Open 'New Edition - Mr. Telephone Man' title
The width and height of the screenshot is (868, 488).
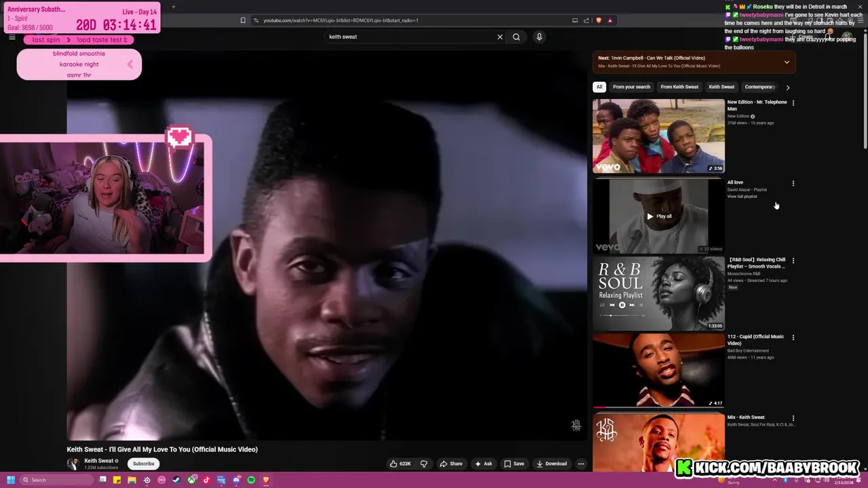pos(757,105)
